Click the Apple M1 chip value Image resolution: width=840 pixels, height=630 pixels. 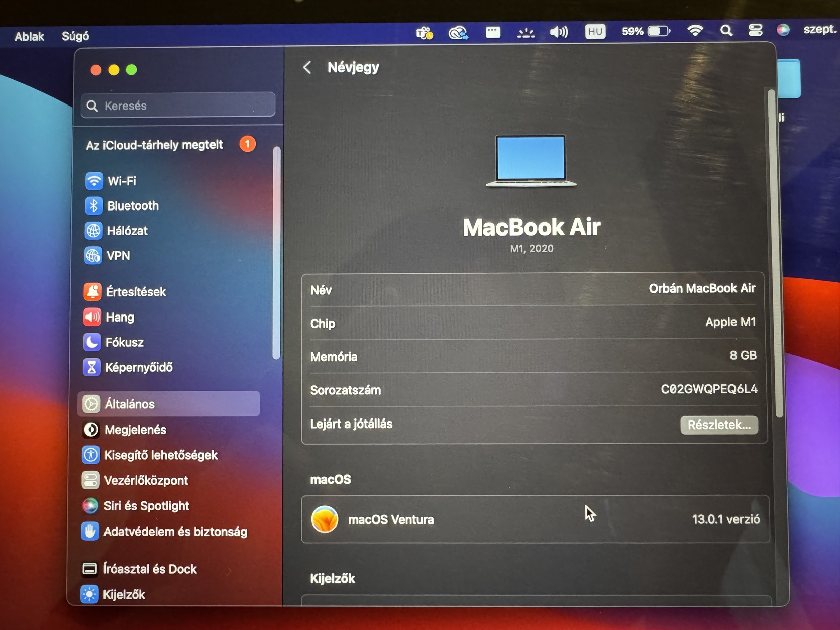point(730,322)
